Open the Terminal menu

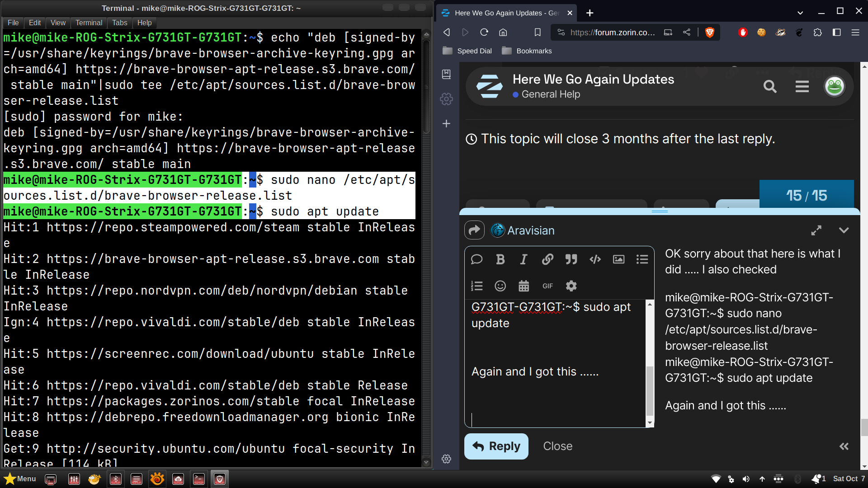click(x=89, y=23)
